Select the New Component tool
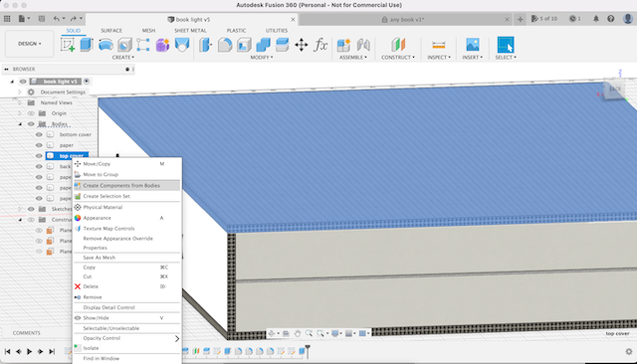Image resolution: width=637 pixels, height=364 pixels. coord(343,45)
